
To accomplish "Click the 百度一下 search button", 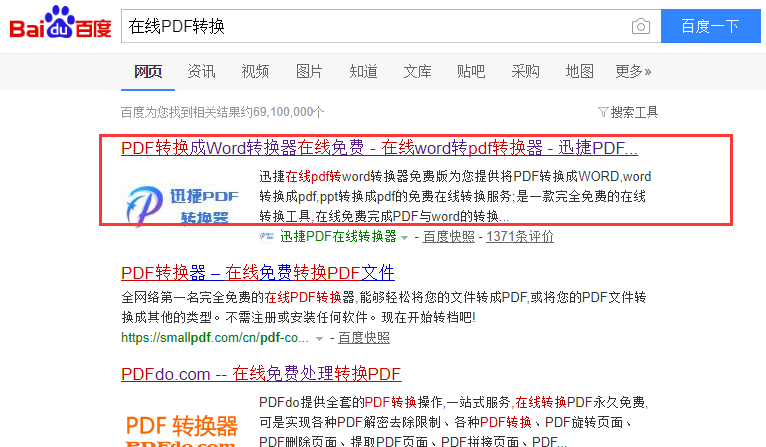I will coord(711,26).
